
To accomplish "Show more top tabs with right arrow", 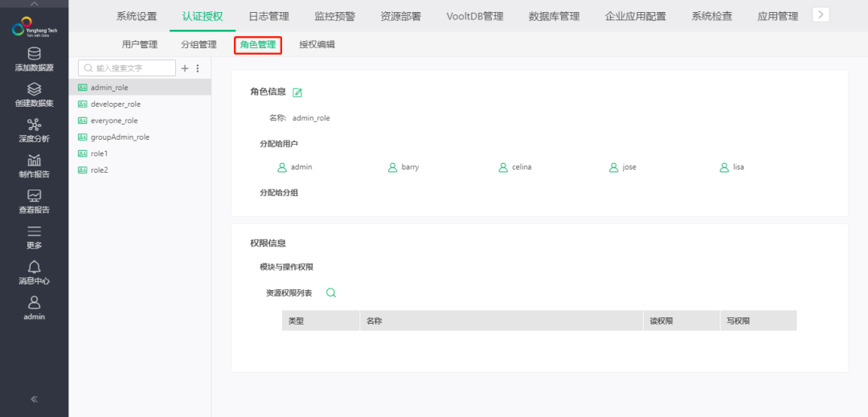I will pos(821,14).
